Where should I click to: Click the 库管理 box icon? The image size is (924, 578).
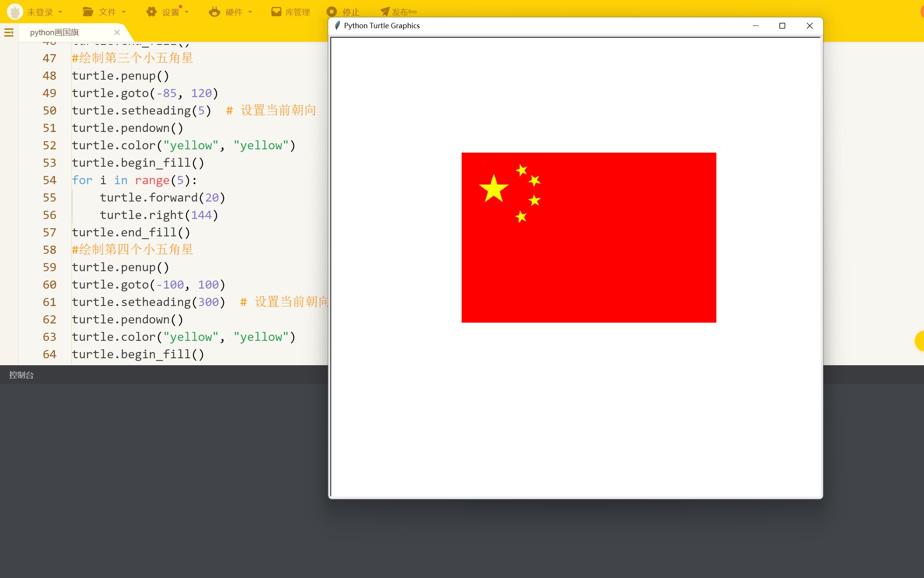(x=276, y=12)
